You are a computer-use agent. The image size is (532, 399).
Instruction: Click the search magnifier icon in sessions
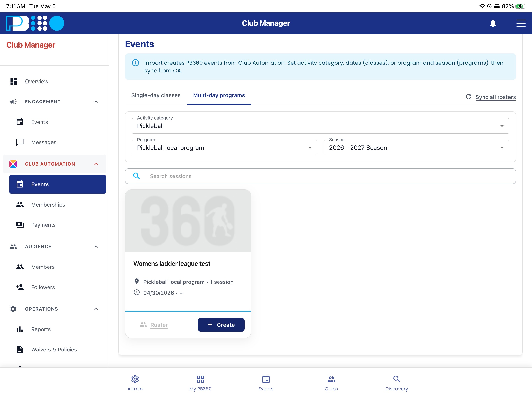pyautogui.click(x=136, y=176)
